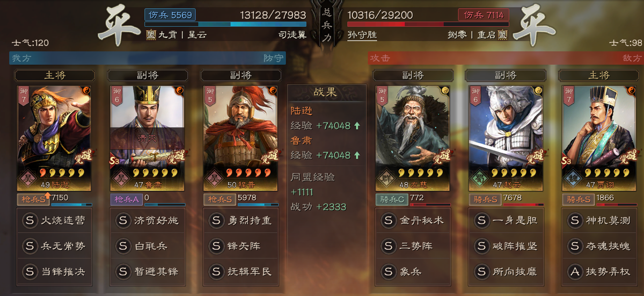644x296 pixels.
Task: Click the alliance emblem beside 九霄
Action: tap(151, 35)
